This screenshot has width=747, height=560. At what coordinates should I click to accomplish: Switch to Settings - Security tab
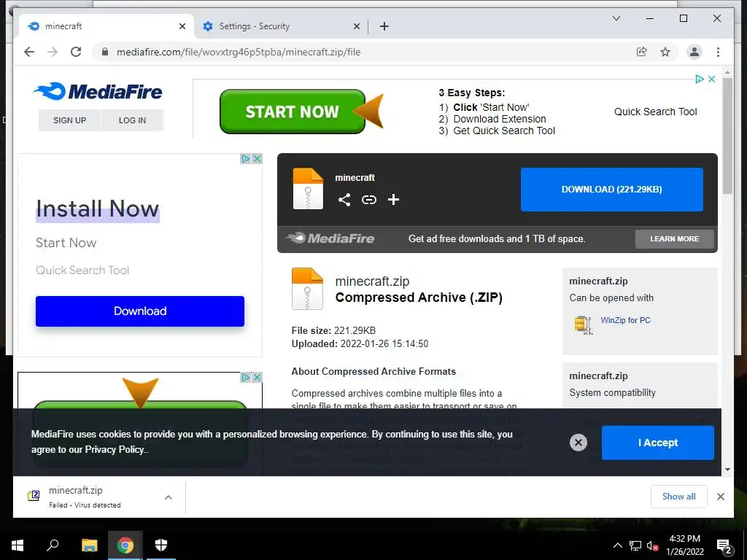[281, 26]
